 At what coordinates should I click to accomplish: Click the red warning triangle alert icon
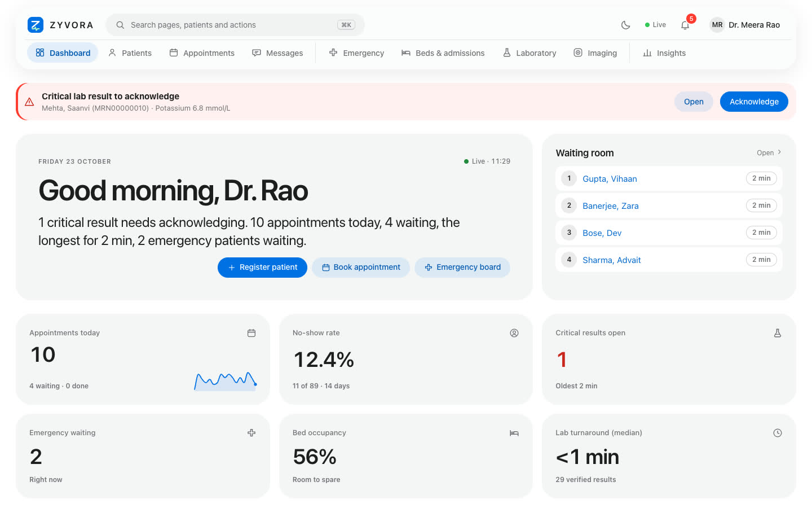pos(29,102)
